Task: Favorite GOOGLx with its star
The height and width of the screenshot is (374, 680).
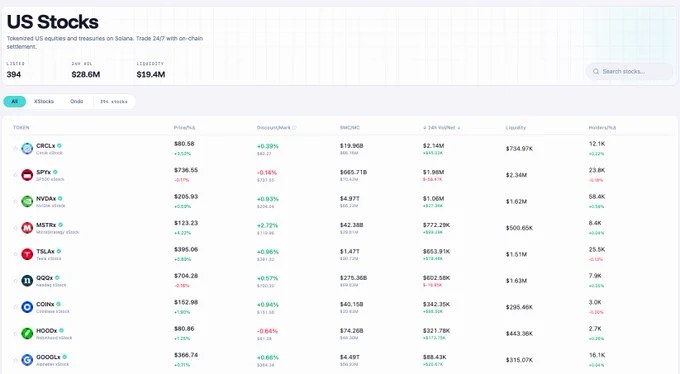Action: (16, 360)
